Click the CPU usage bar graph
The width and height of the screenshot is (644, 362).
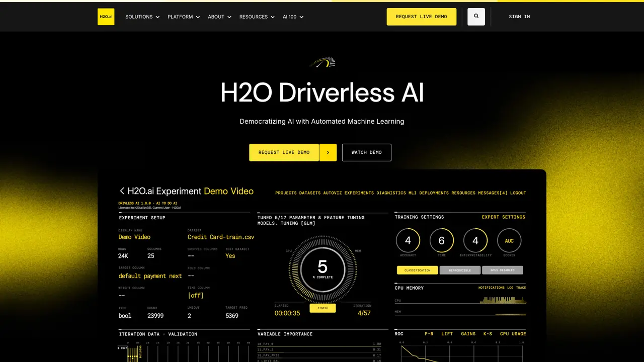coord(503,300)
